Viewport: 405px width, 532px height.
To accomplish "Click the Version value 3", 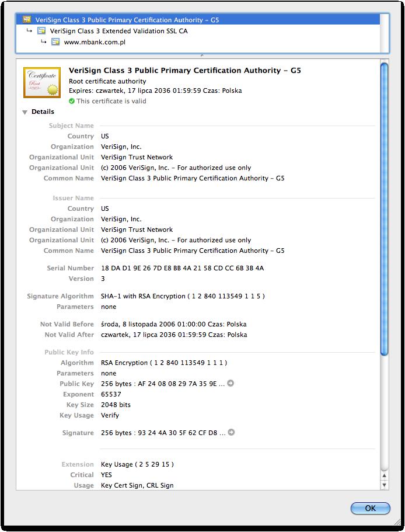I will pos(103,279).
